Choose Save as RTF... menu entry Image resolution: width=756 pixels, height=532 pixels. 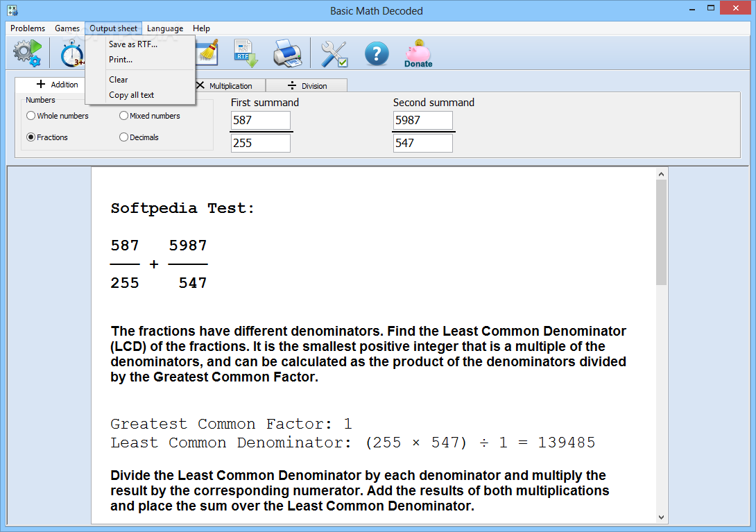coord(140,44)
